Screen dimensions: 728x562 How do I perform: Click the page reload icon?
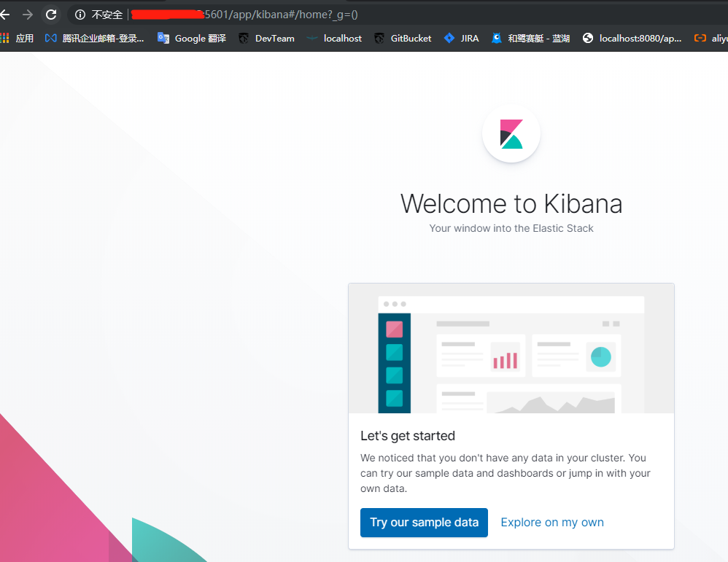pyautogui.click(x=50, y=14)
